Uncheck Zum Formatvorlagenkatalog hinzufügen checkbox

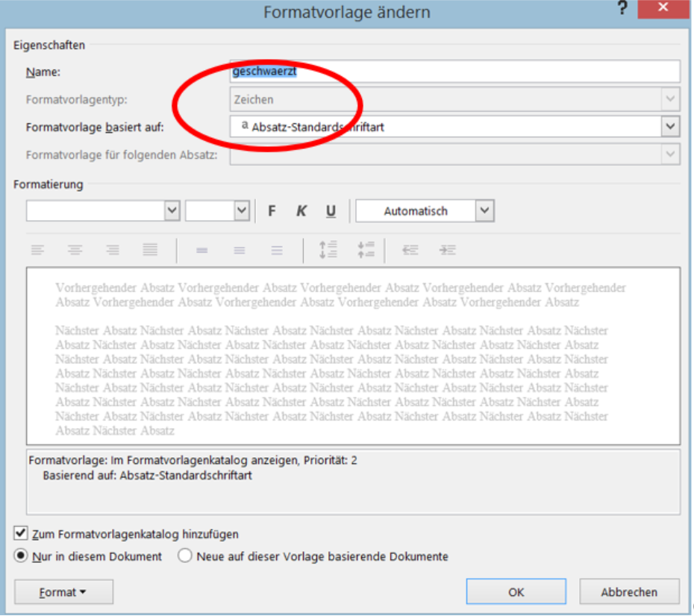tap(19, 534)
